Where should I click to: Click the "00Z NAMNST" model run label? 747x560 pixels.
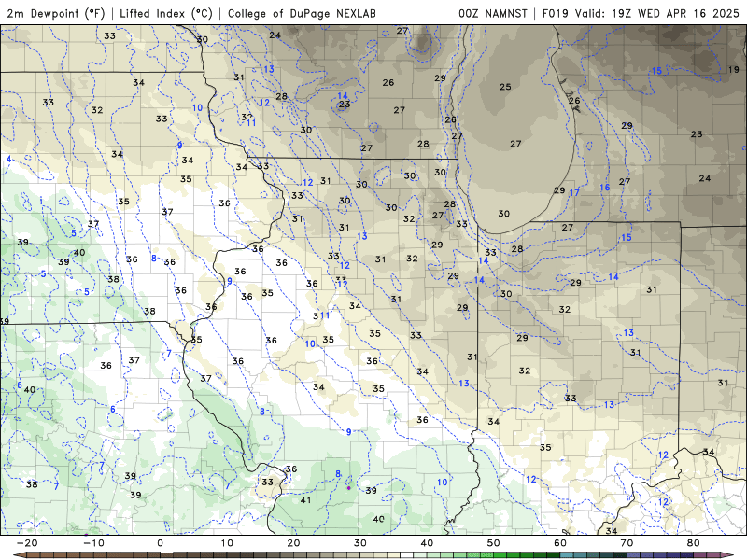tap(493, 13)
